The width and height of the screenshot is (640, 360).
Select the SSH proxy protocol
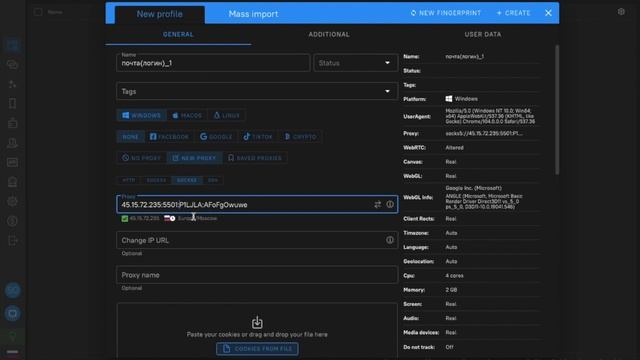tap(213, 180)
